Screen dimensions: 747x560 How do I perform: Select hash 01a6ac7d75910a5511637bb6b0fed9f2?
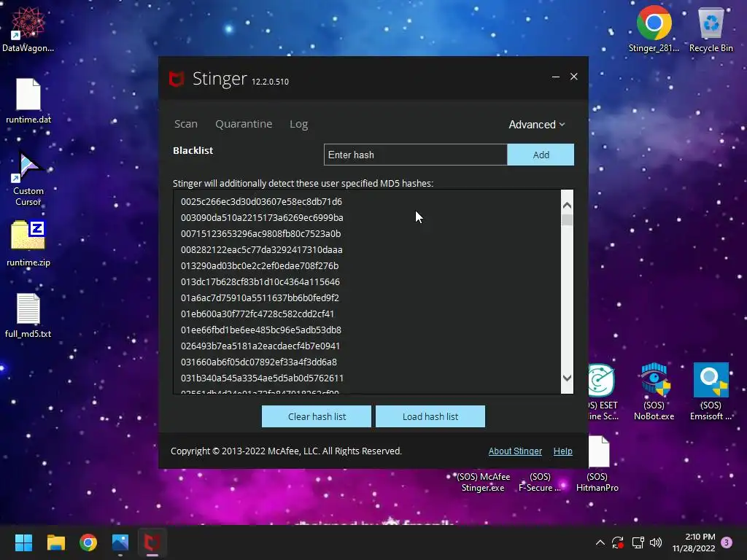coord(260,297)
